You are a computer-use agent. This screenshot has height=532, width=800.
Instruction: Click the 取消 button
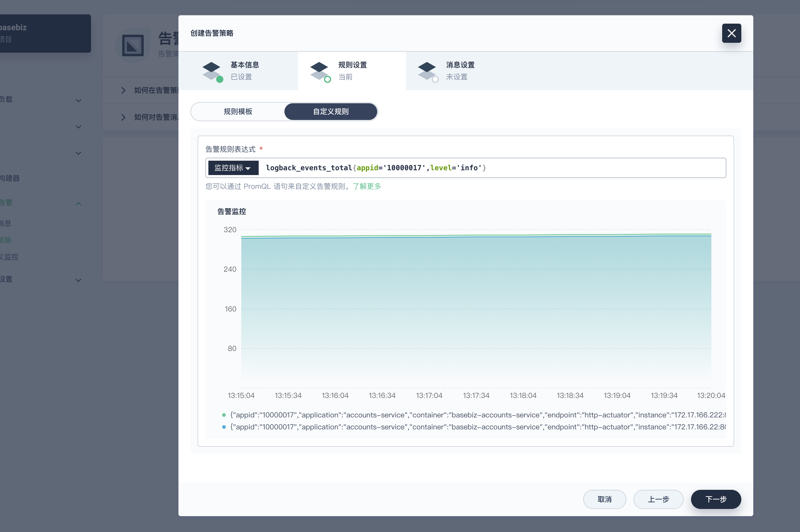[x=604, y=499]
